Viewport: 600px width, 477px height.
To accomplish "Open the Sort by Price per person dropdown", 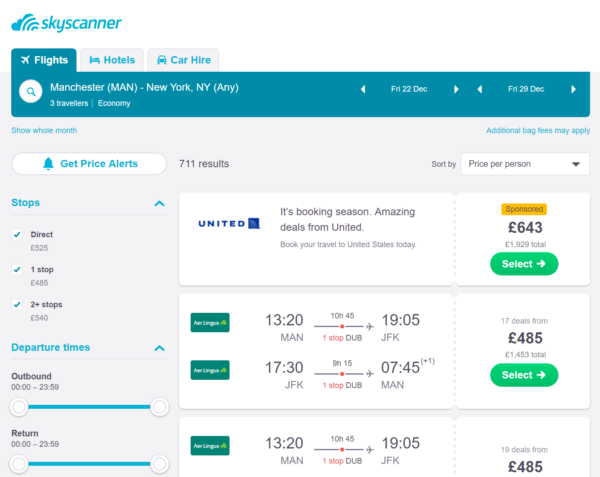I will (525, 164).
